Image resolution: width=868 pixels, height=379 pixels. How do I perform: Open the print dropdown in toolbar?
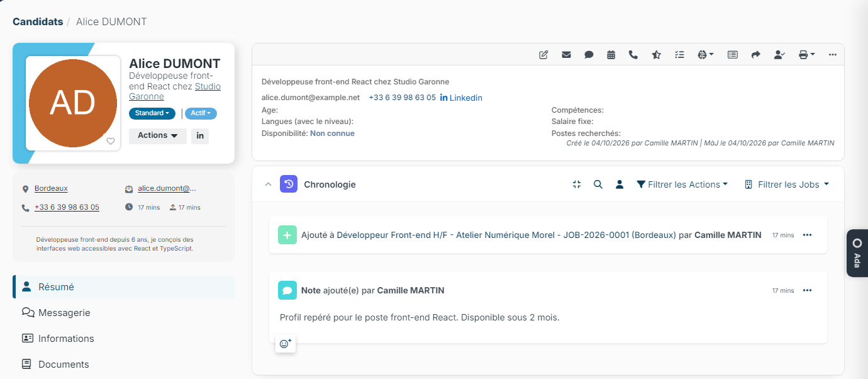tap(806, 55)
